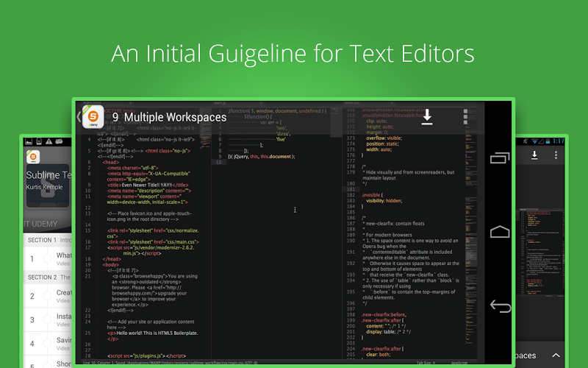This screenshot has height=368, width=588.
Task: Open the overflow menu in the video player
Action: click(x=466, y=118)
